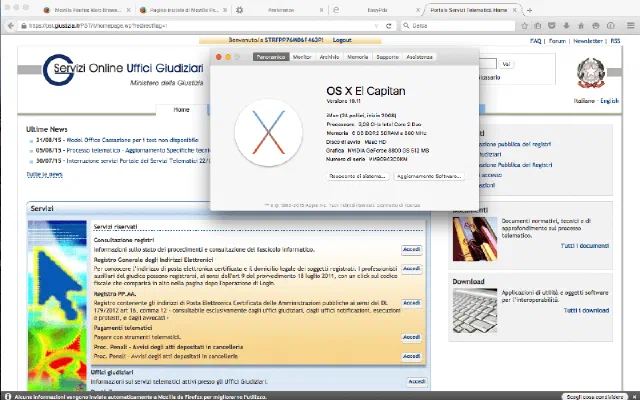Screen dimensions: 640x400
Task: Click the home icon in Firefox toolbar
Action: point(581,26)
